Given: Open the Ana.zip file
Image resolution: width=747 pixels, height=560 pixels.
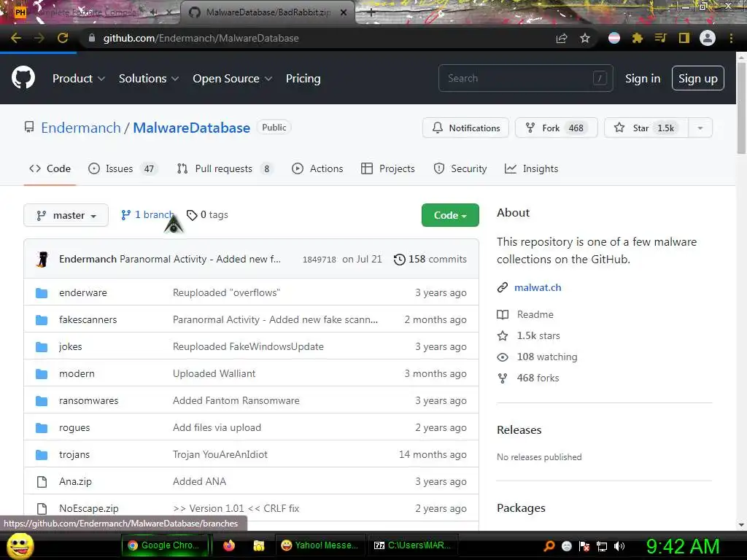Looking at the screenshot, I should coord(75,481).
